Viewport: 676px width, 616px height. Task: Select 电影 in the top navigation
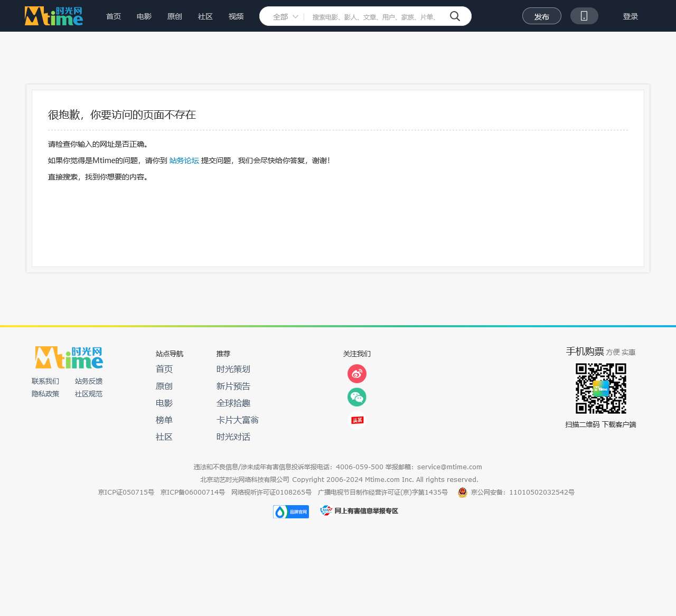[143, 16]
